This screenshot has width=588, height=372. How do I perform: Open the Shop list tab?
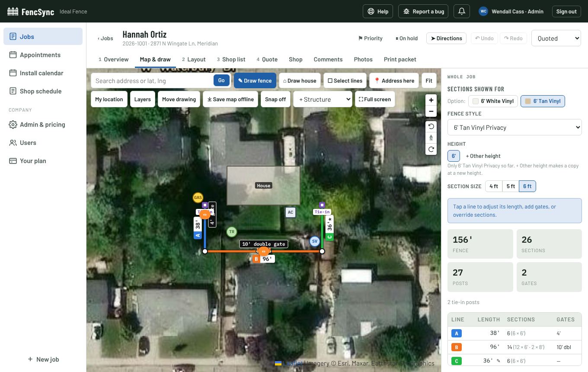[231, 59]
